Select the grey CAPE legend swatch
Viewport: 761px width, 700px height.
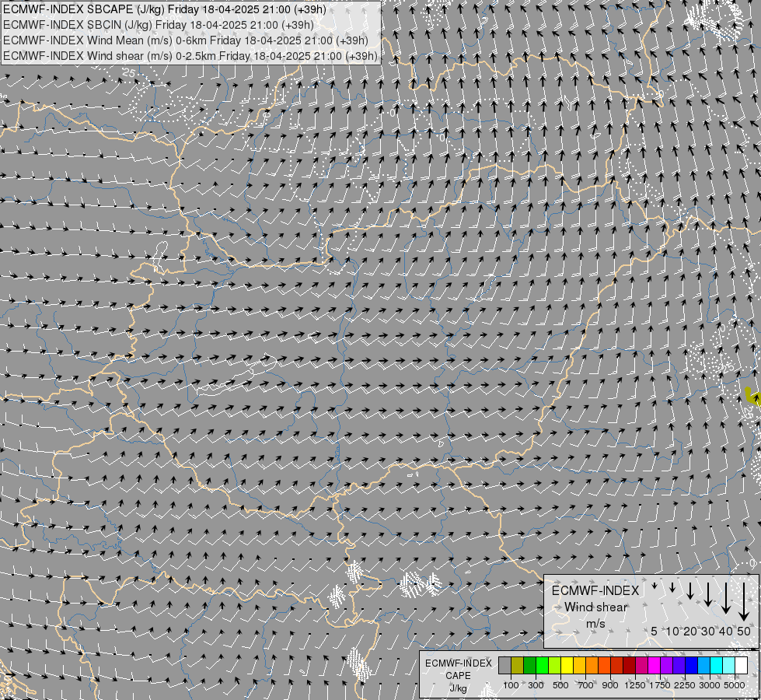point(504,666)
